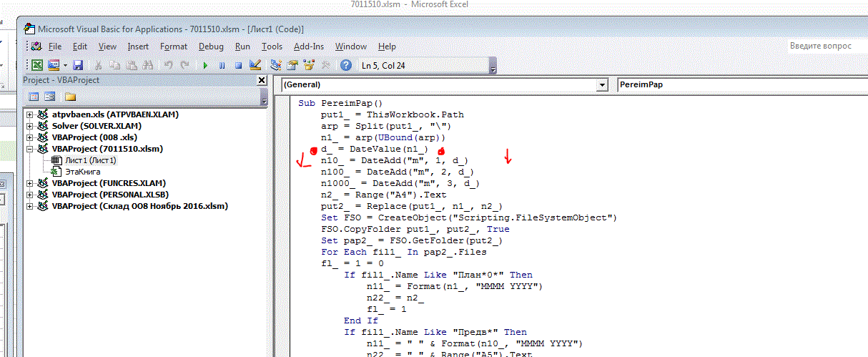Open the Project Explorer toolbar icon
Image resolution: width=868 pixels, height=357 pixels.
coord(276,65)
